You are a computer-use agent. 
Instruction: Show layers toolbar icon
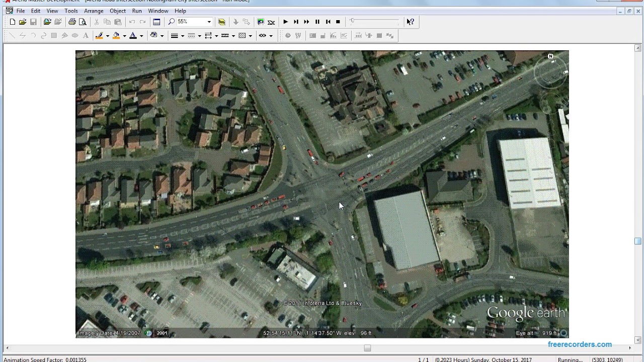221,22
